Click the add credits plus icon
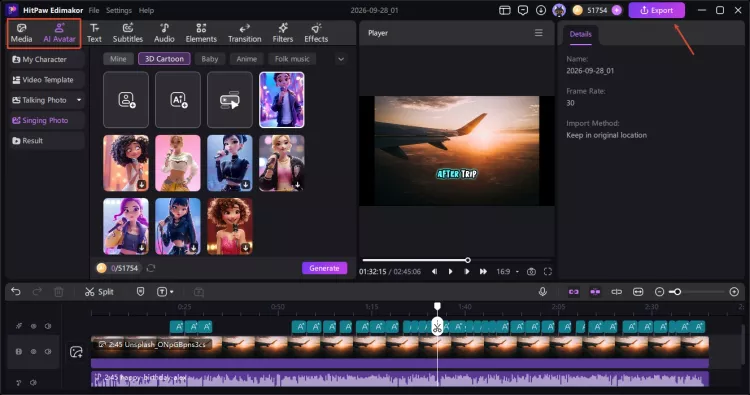 point(617,10)
